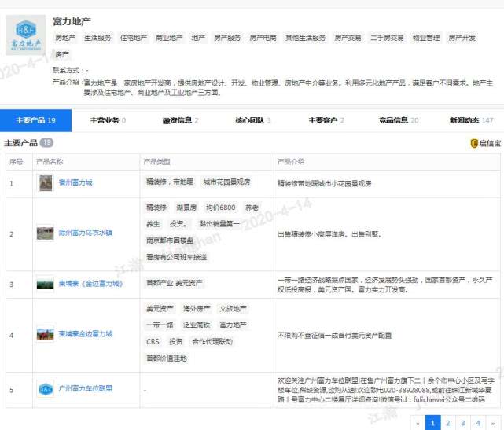This screenshot has width=504, height=430.
Task: Open the 柬埔寨金边富力城 link
Action: pos(86,334)
